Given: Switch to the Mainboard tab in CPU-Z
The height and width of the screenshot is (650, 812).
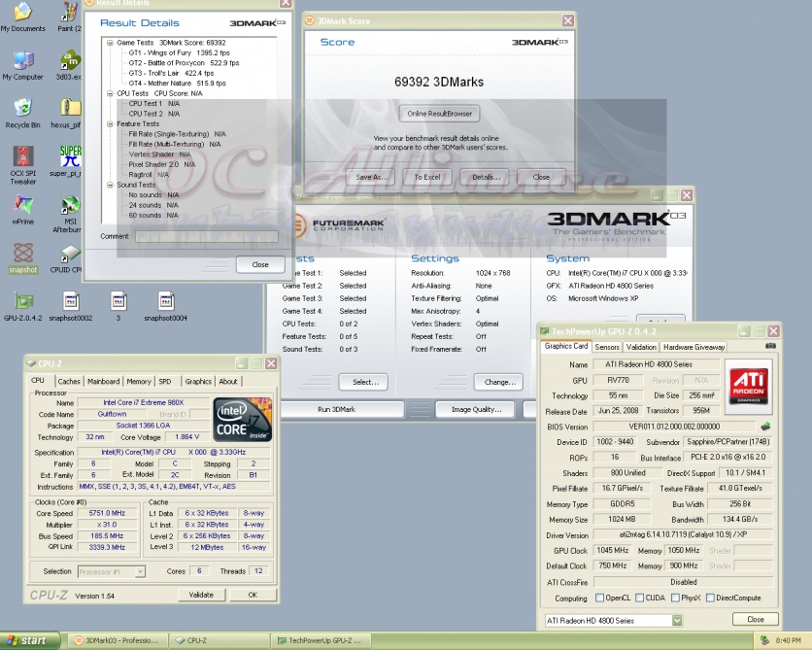Looking at the screenshot, I should [104, 382].
